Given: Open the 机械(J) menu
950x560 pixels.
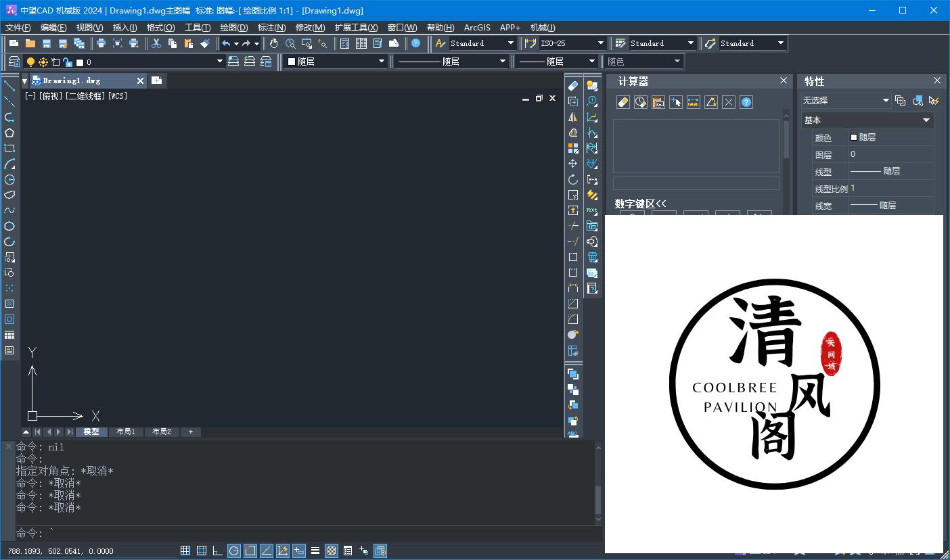Looking at the screenshot, I should click(x=543, y=28).
